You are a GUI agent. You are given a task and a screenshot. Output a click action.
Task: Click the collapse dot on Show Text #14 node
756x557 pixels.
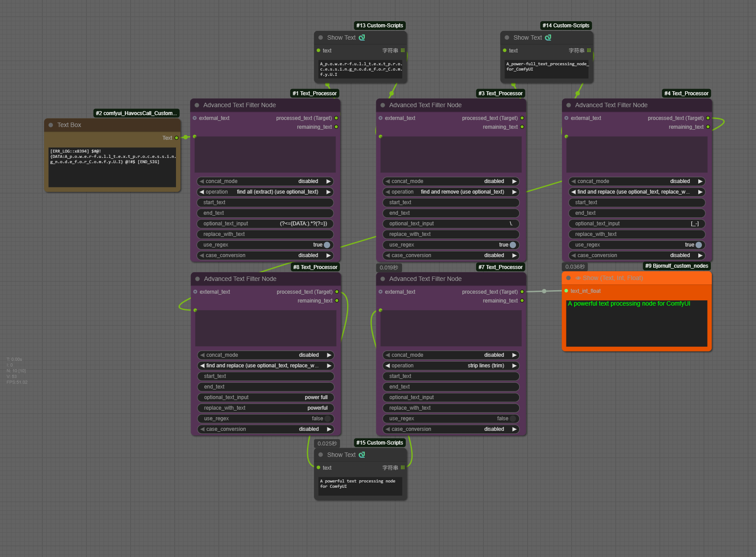507,37
